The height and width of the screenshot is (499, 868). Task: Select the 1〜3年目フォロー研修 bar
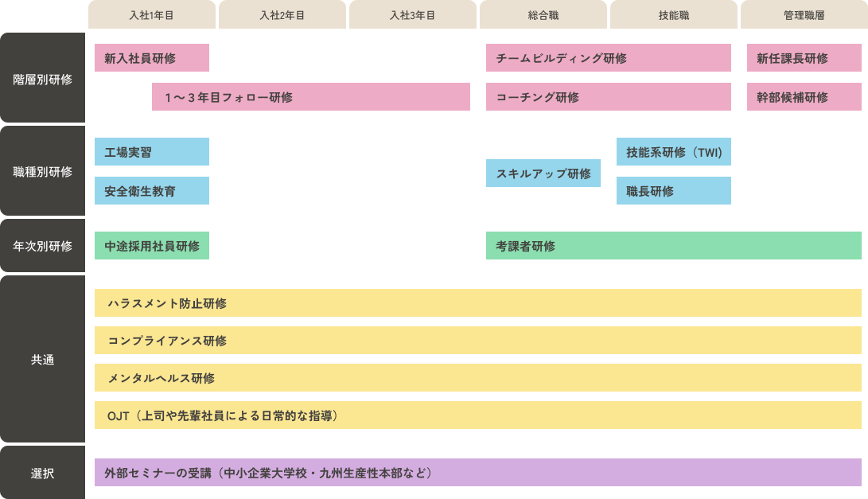(310, 97)
